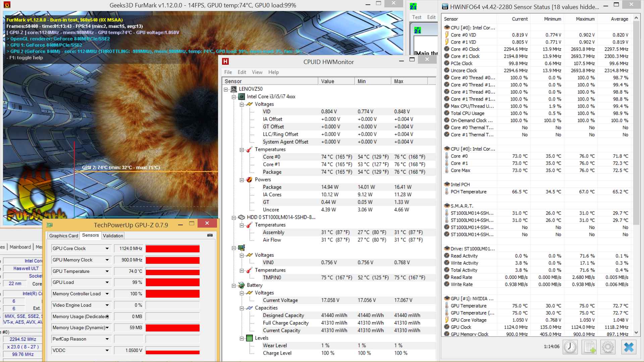
Task: Open the PerfCap Reason dropdown
Action: click(x=107, y=339)
